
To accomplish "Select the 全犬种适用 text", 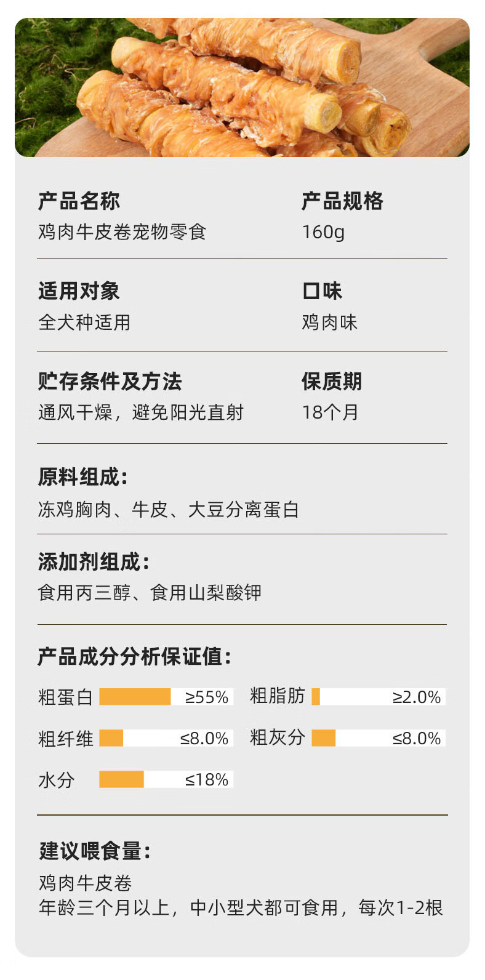I will [x=84, y=322].
